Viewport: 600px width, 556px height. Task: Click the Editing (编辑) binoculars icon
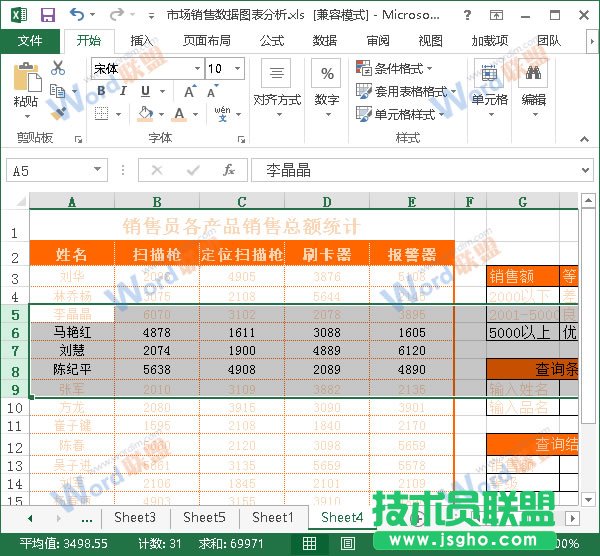coord(533,73)
